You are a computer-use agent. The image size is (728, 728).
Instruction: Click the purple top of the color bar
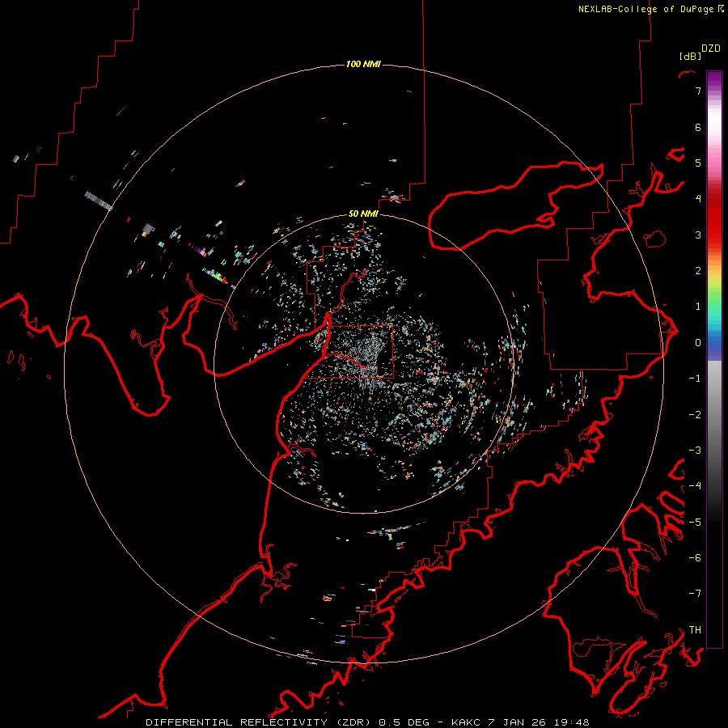point(714,78)
